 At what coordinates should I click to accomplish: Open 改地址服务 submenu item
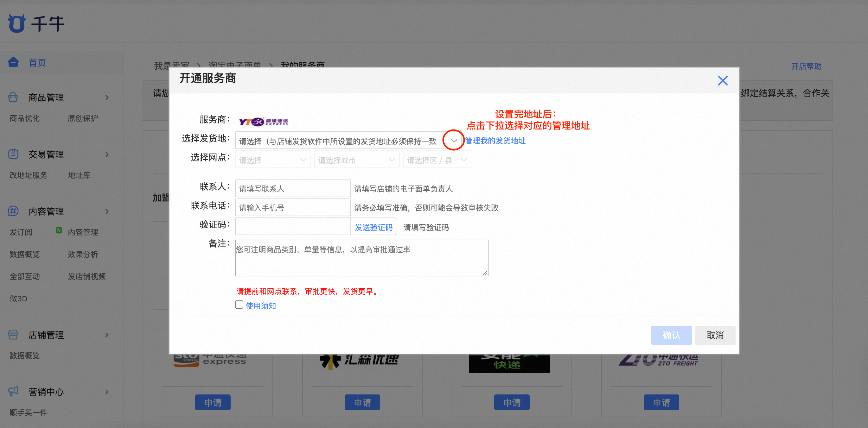click(28, 175)
